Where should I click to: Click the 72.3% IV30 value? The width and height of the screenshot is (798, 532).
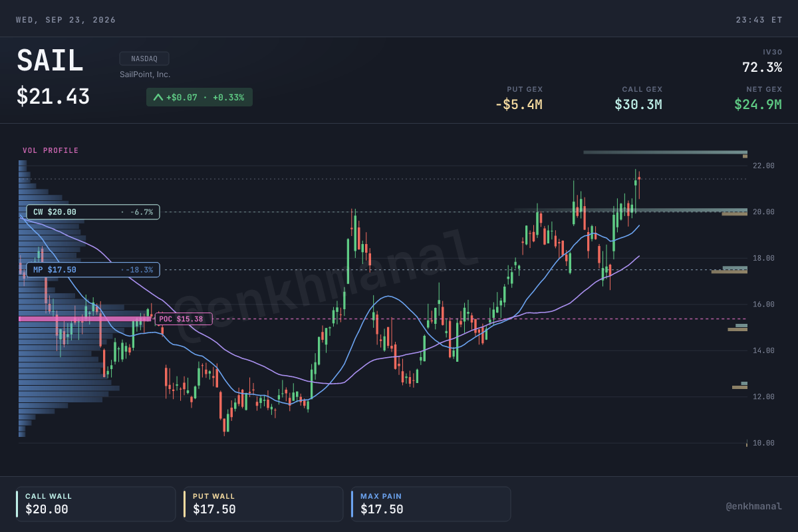[x=762, y=67]
